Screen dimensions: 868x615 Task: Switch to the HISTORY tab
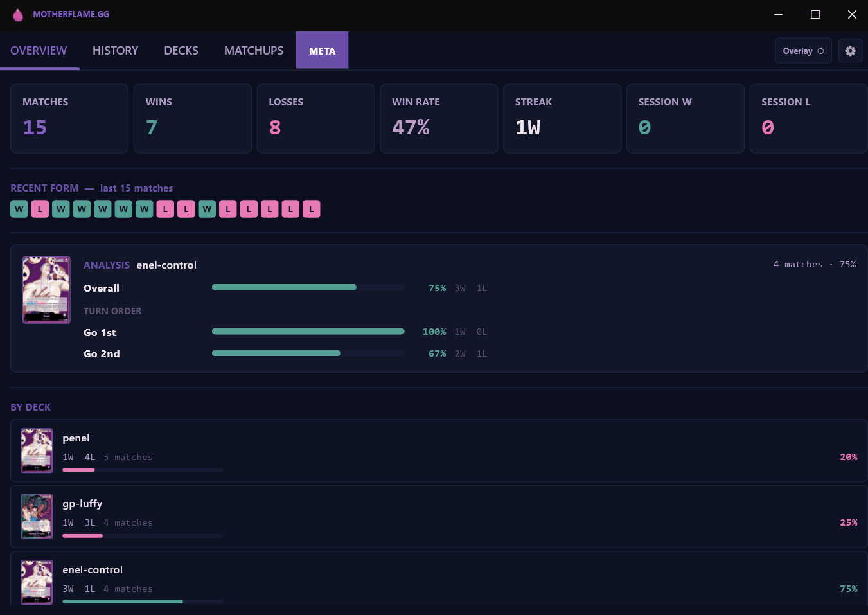pos(115,50)
